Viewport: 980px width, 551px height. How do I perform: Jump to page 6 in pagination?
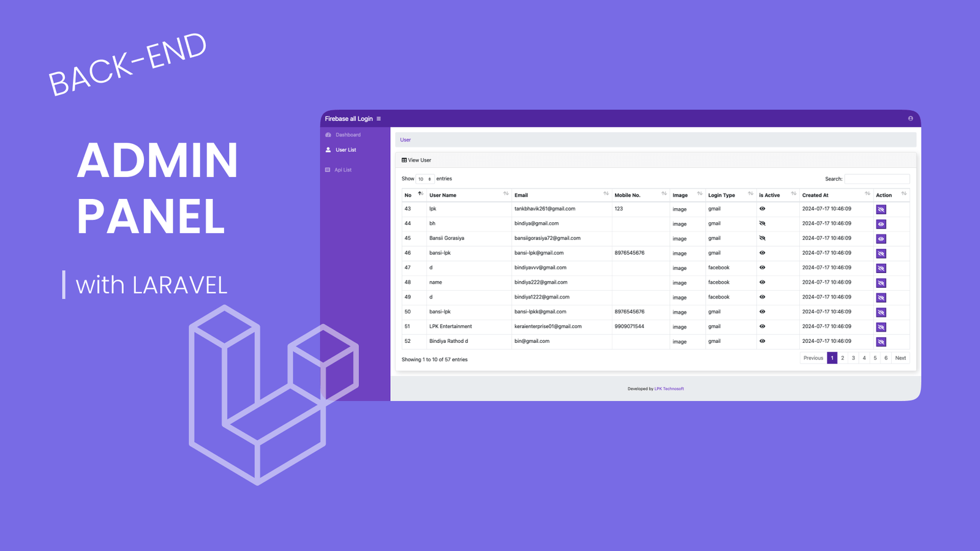[886, 358]
